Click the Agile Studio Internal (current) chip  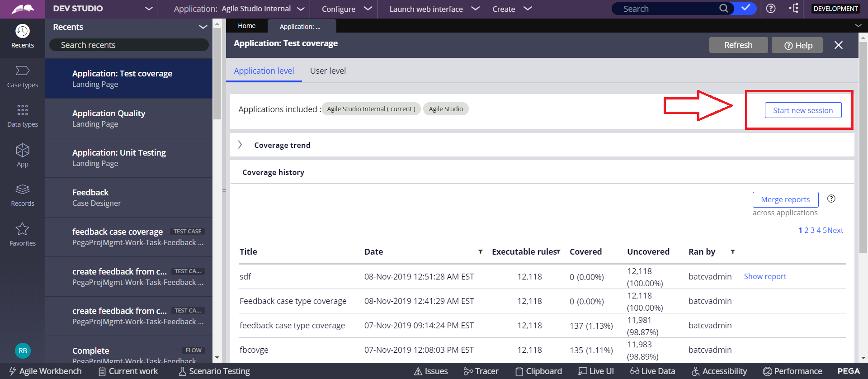(371, 109)
